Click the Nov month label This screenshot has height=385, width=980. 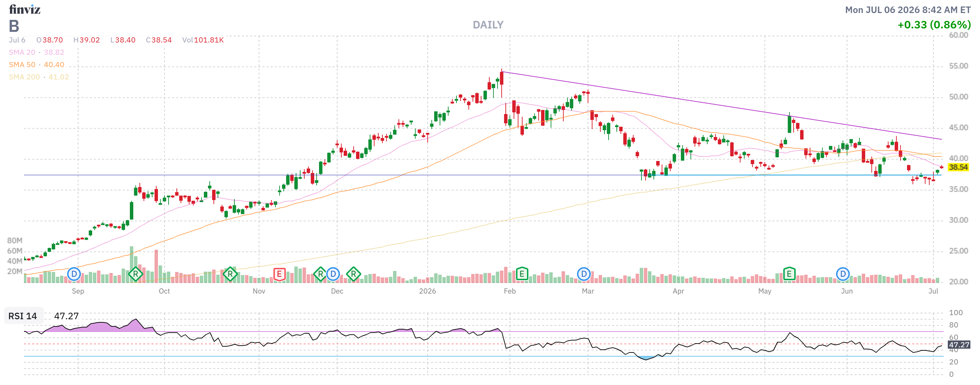(259, 291)
